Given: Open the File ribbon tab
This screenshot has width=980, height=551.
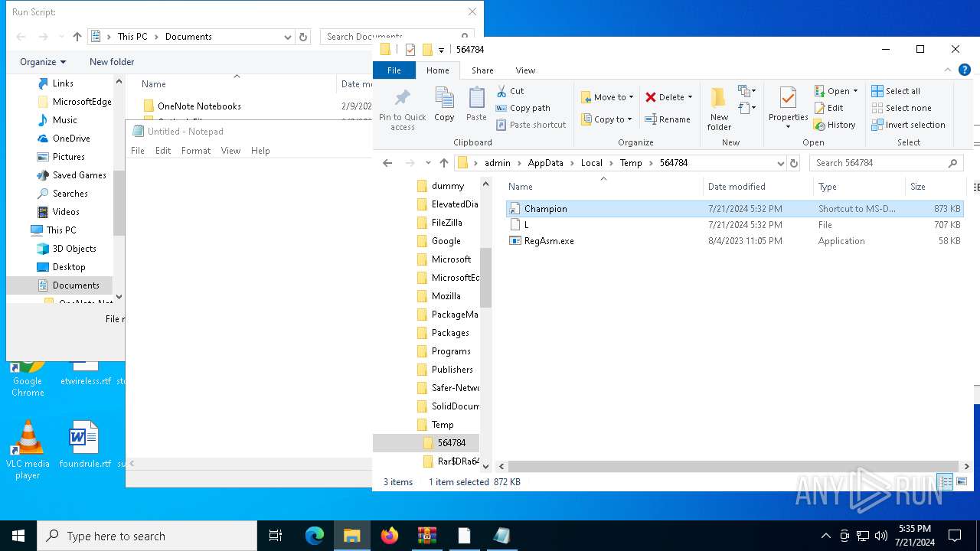Looking at the screenshot, I should pos(394,70).
